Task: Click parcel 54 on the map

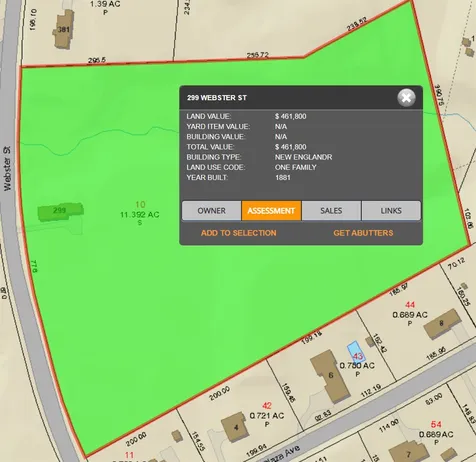Action: [x=436, y=424]
